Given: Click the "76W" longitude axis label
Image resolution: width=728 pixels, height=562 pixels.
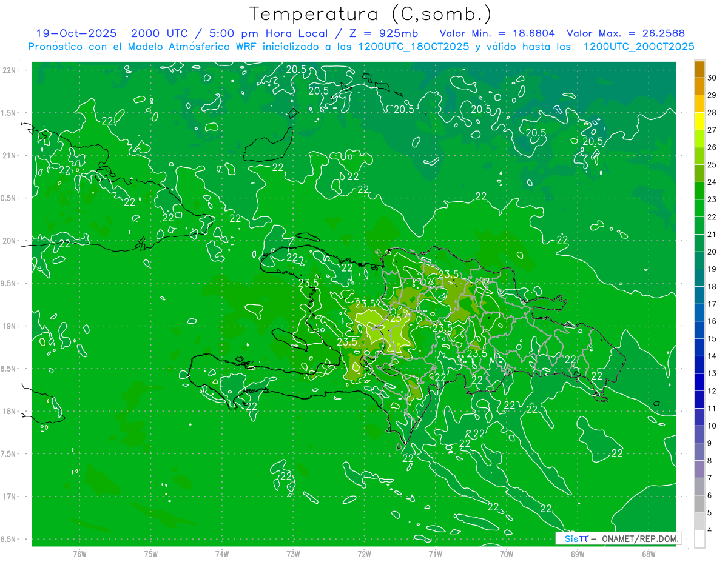Looking at the screenshot, I should (x=79, y=554).
